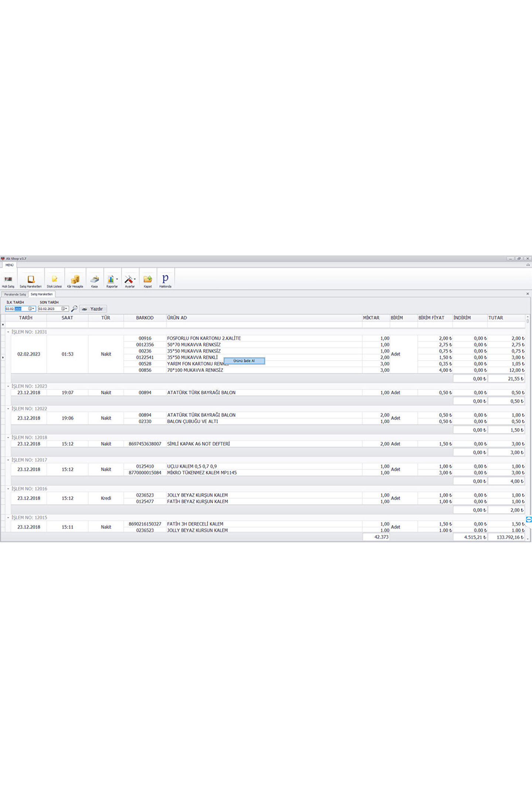Open Hızlı Satış barcode icon
The width and height of the screenshot is (532, 798).
coord(8,279)
